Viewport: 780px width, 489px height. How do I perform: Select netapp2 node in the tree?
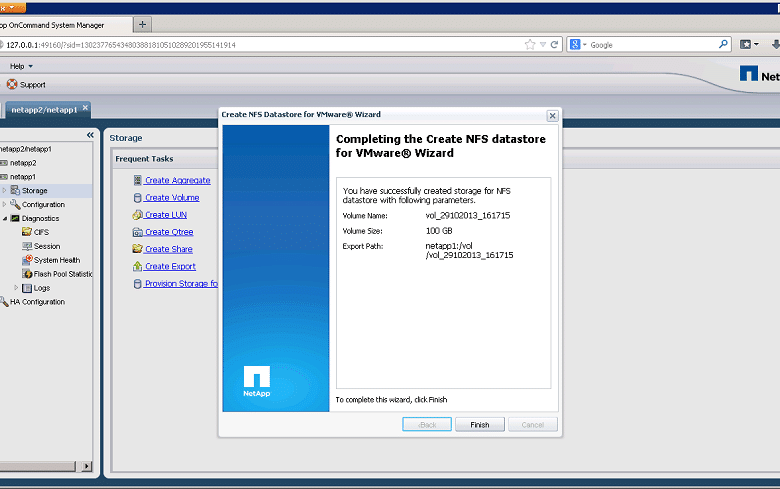(23, 163)
